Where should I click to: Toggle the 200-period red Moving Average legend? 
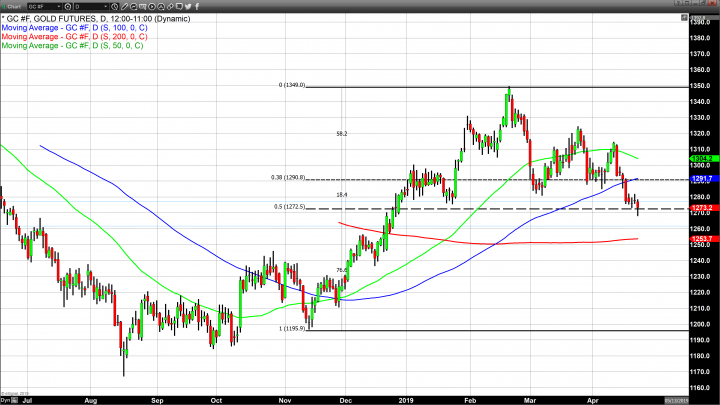pos(74,38)
